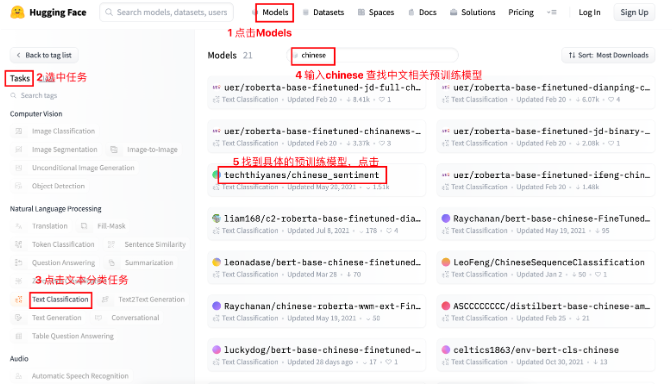672x385 pixels.
Task: Open uer/roberta-base-finetuned-jd-binary model
Action: pyautogui.click(x=546, y=137)
